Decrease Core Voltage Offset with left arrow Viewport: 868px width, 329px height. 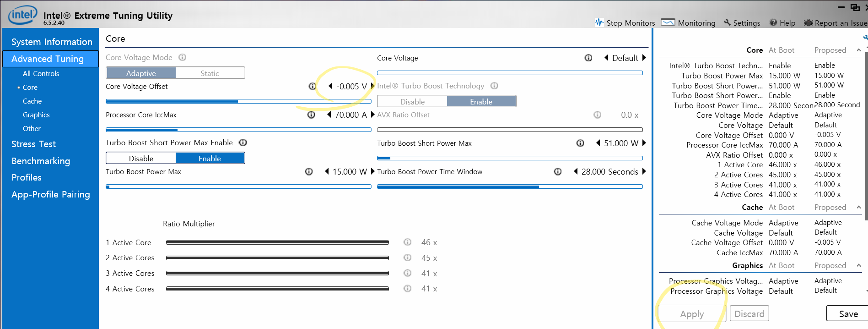(x=330, y=86)
